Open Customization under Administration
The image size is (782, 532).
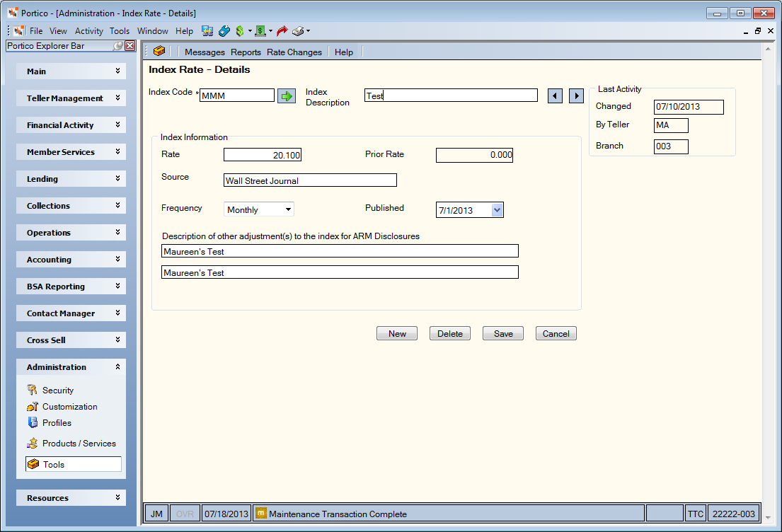(x=70, y=406)
